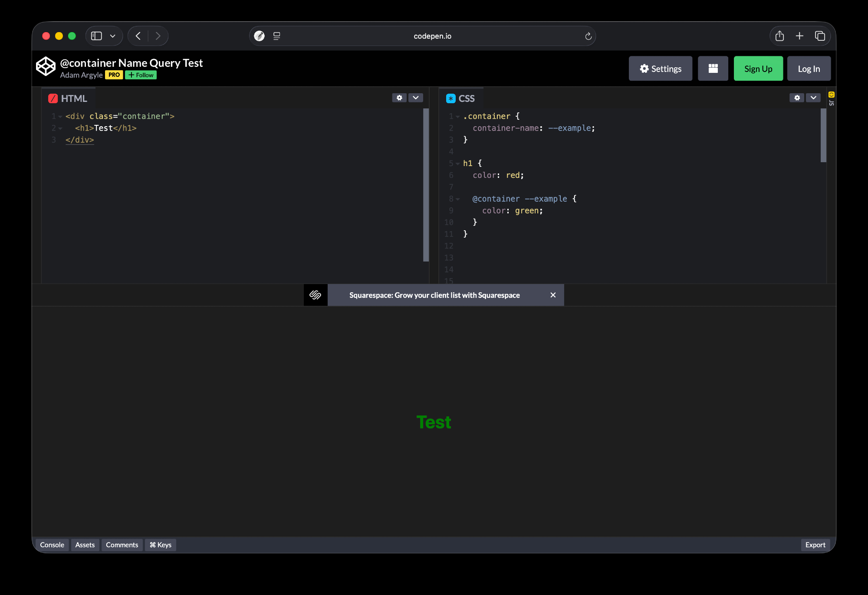Click the Sign Up button
The height and width of the screenshot is (595, 868).
pyautogui.click(x=758, y=69)
